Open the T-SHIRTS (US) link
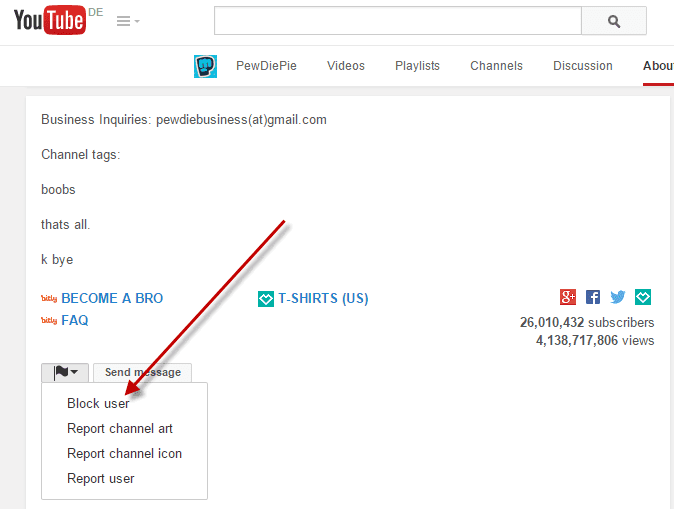The width and height of the screenshot is (674, 509). [x=323, y=298]
